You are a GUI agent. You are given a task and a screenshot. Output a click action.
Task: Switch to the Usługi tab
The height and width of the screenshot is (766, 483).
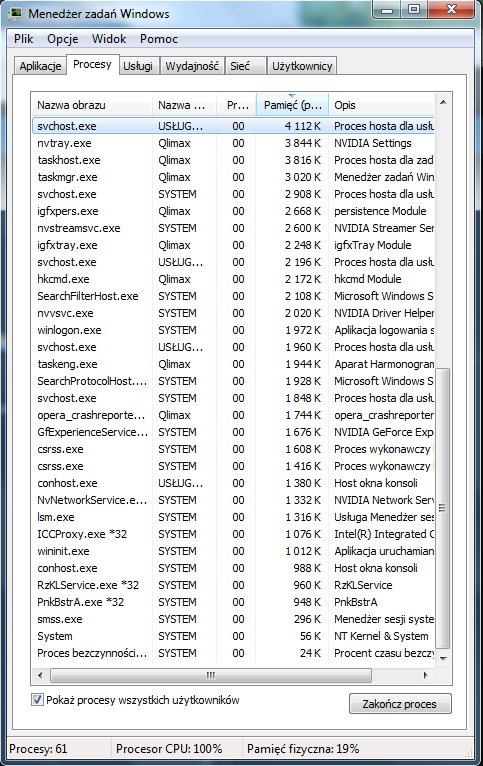tap(138, 66)
